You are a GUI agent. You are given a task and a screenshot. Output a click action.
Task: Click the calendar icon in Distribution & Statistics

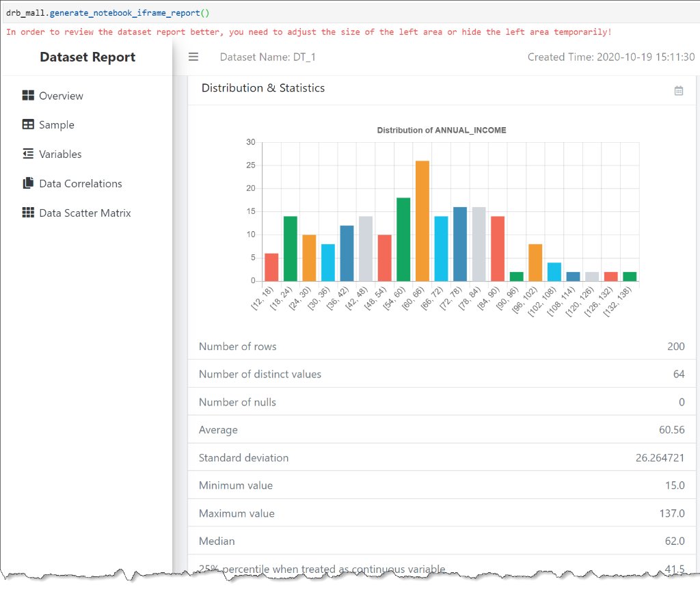pyautogui.click(x=679, y=91)
